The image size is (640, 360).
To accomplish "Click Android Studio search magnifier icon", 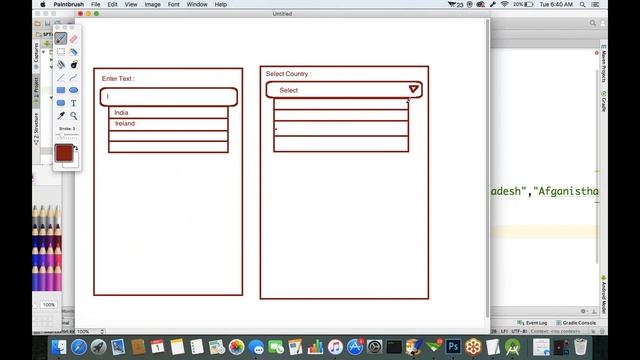I will [592, 23].
